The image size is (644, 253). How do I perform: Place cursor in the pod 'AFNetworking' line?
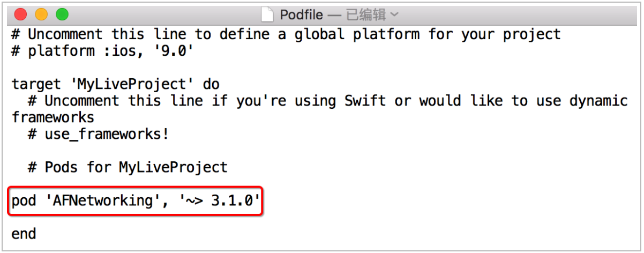[x=136, y=201]
